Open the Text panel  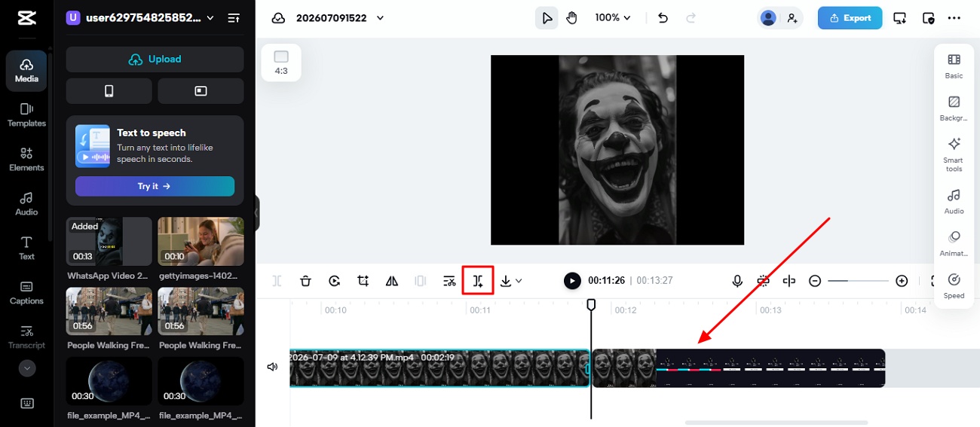(26, 249)
